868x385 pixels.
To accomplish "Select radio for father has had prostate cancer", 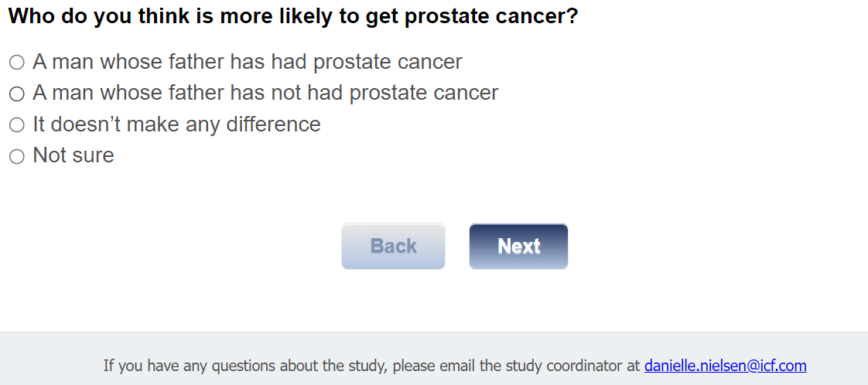I will 16,62.
